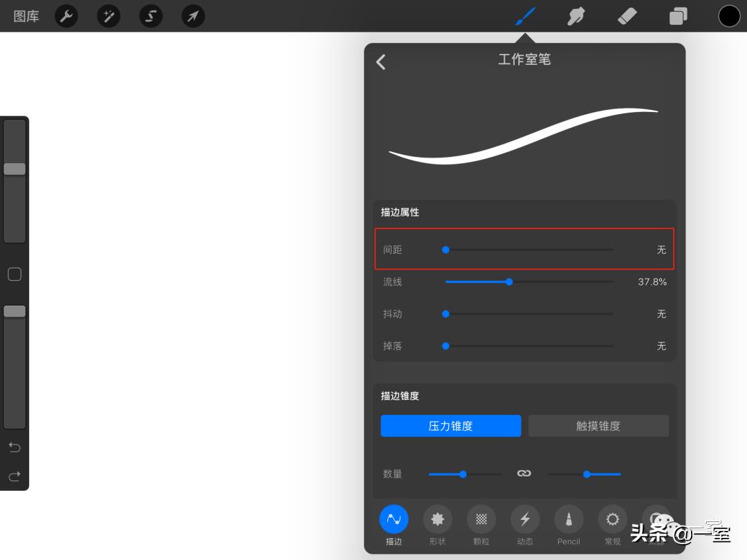Tap the undo arrow in the sidebar

tap(15, 447)
